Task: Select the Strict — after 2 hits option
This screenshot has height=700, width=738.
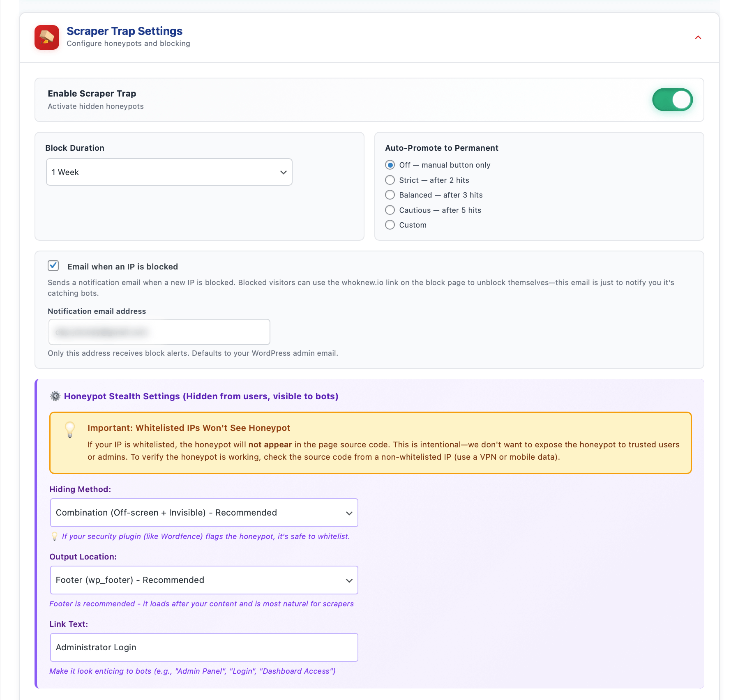Action: [x=390, y=180]
